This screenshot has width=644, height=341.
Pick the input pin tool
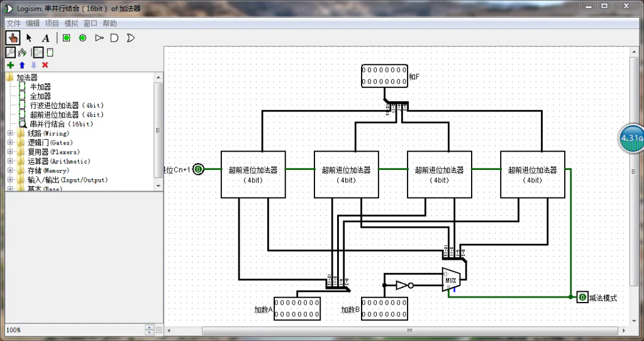[66, 38]
